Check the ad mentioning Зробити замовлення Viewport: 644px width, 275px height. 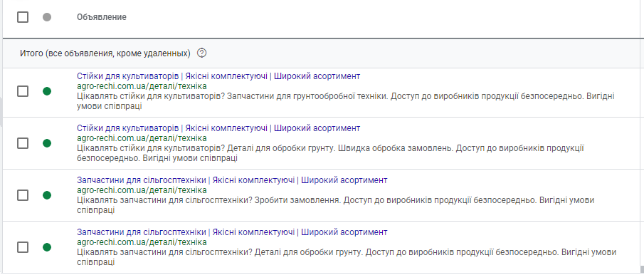click(23, 194)
